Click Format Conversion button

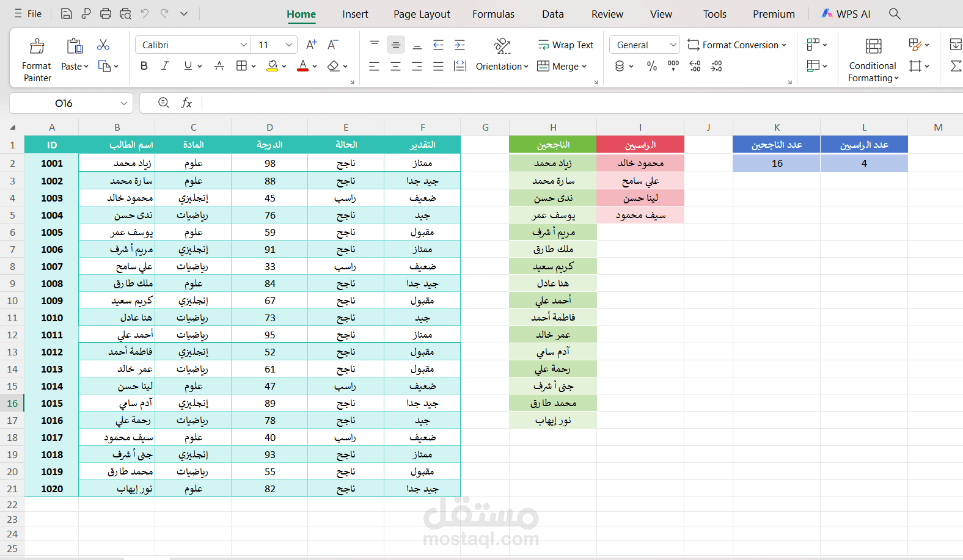pyautogui.click(x=737, y=45)
